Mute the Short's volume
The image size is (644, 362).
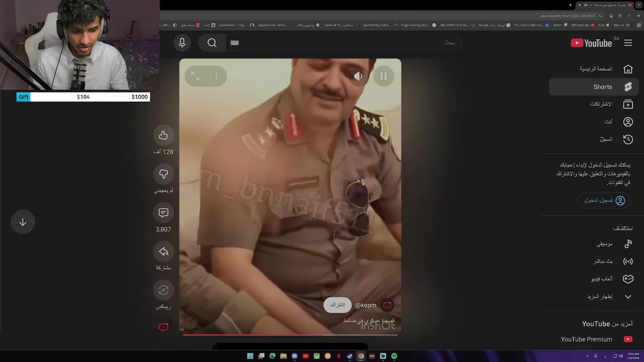(358, 76)
